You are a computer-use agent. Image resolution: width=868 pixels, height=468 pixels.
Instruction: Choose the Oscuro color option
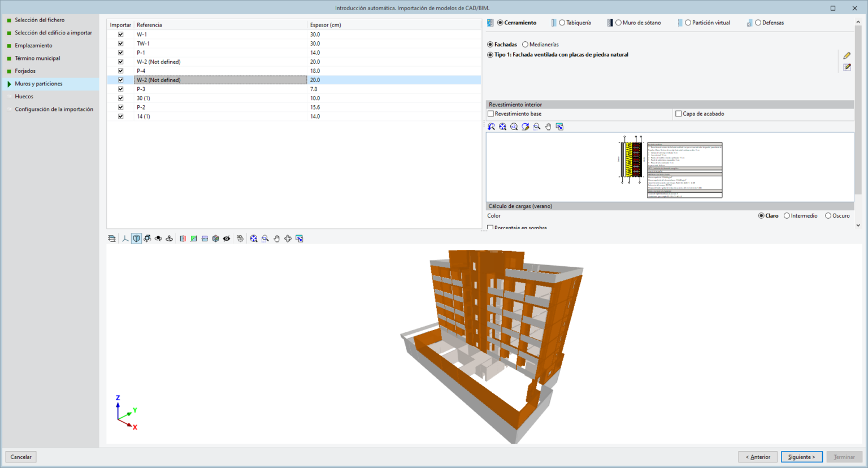(827, 215)
